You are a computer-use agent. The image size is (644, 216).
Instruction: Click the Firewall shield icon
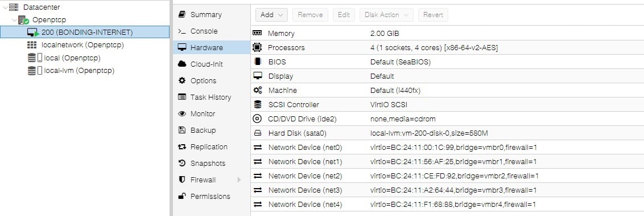point(182,180)
